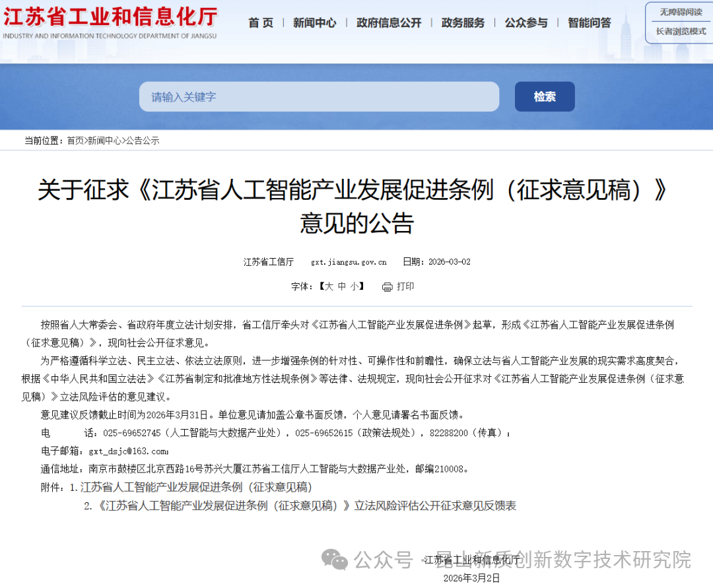Open the 首页 menu item
This screenshot has height=588, width=713.
[260, 22]
